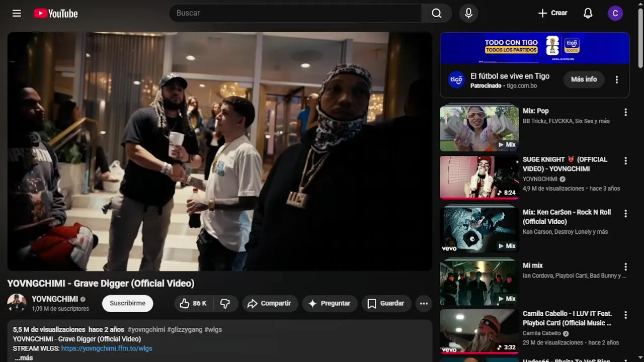Open Camila Cabello I LUV IT thumbnail

click(479, 331)
